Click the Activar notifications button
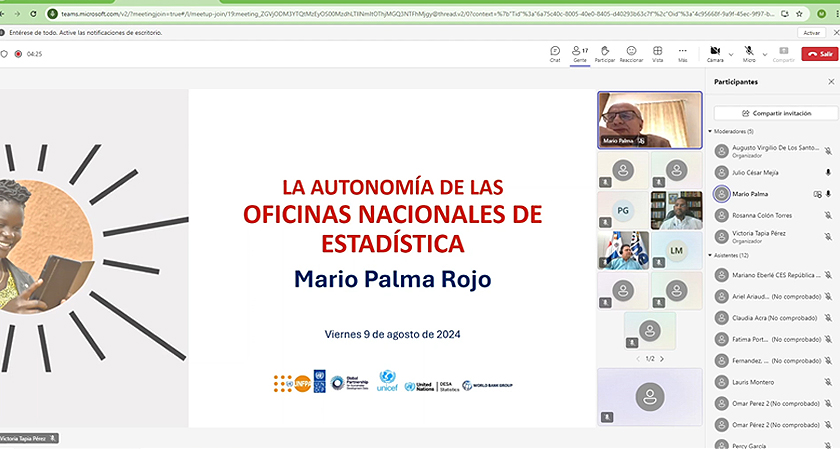This screenshot has width=840, height=449. 812,33
